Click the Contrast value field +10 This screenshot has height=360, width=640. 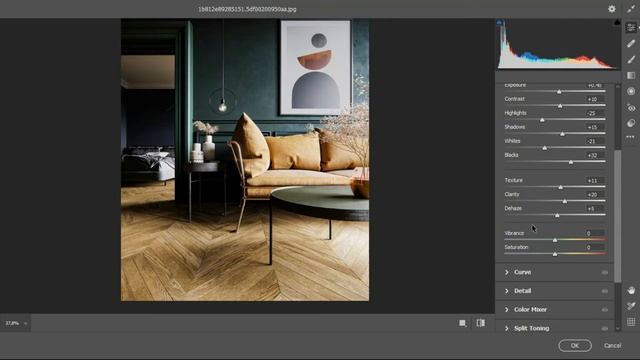[x=595, y=99]
